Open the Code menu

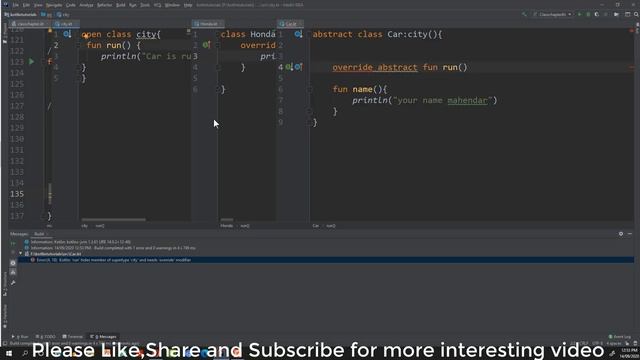(71, 5)
